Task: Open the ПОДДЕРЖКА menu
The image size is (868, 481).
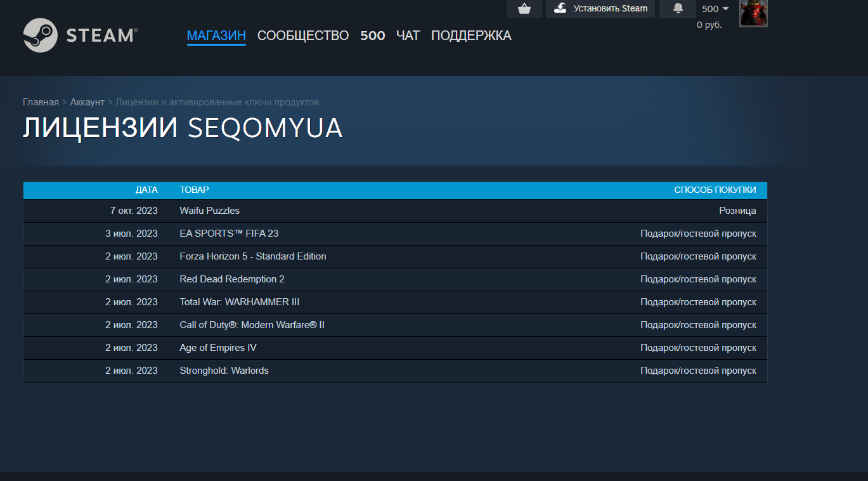Action: [x=471, y=36]
